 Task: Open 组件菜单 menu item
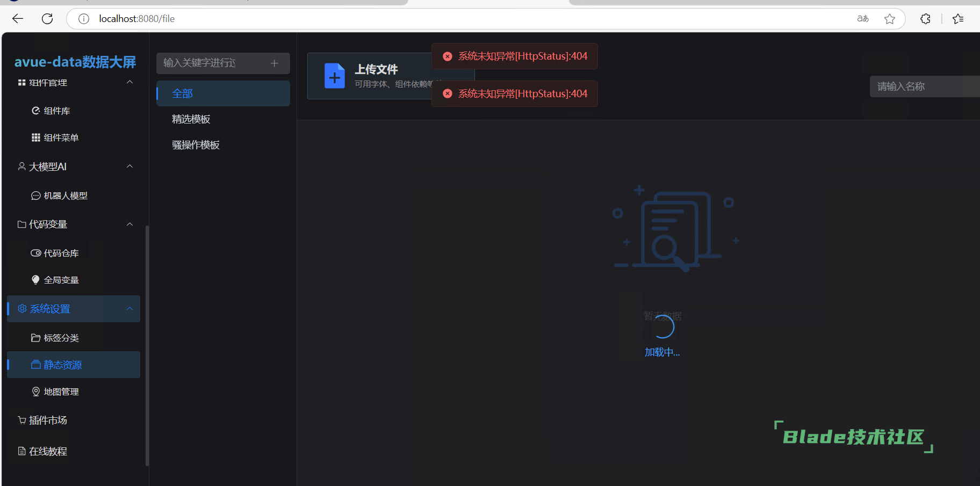click(x=74, y=137)
